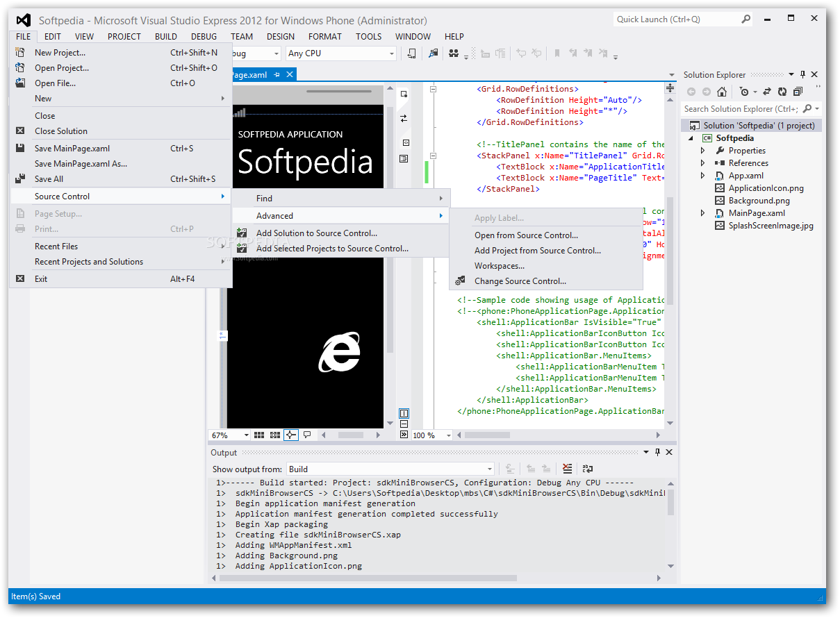
Task: Expand the References node
Action: pos(702,163)
